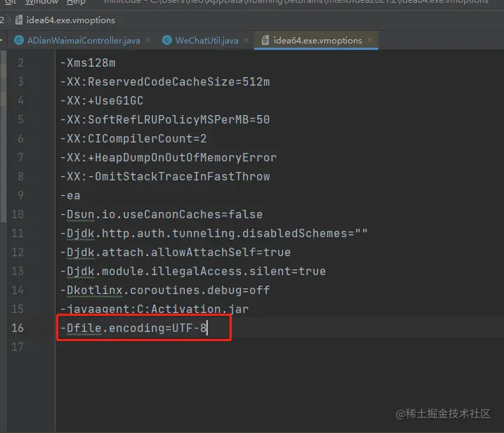
Task: Click line number 17 in the gutter
Action: pos(18,347)
